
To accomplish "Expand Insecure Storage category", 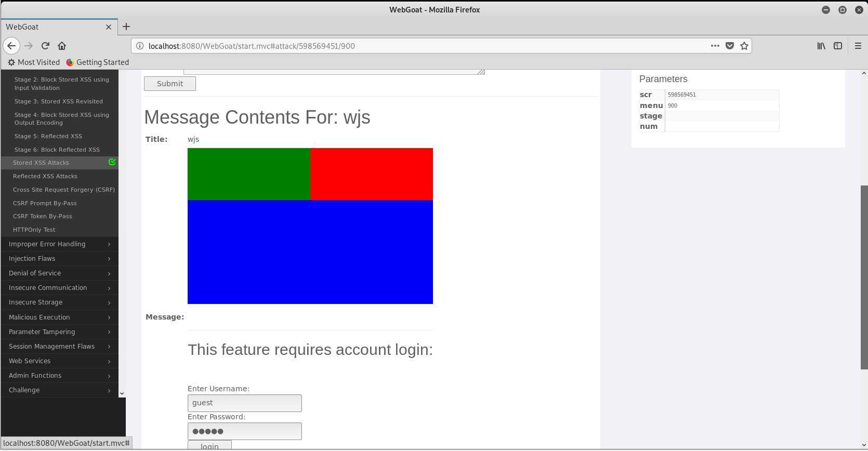I will point(59,302).
